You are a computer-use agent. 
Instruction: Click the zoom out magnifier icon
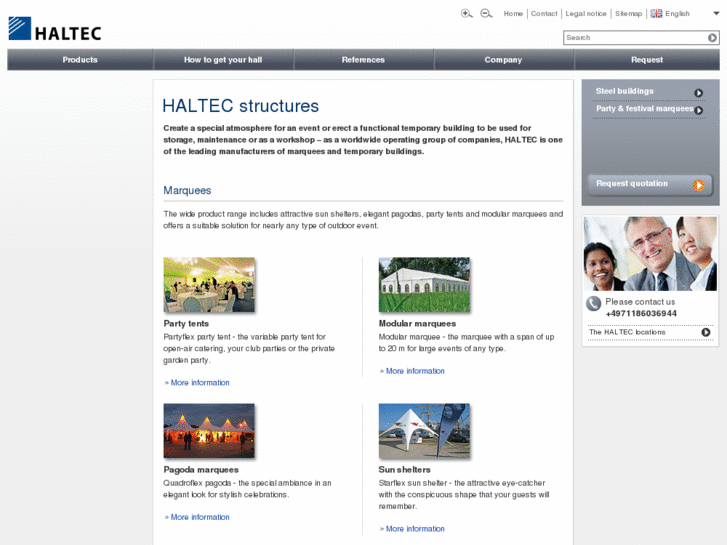[486, 13]
